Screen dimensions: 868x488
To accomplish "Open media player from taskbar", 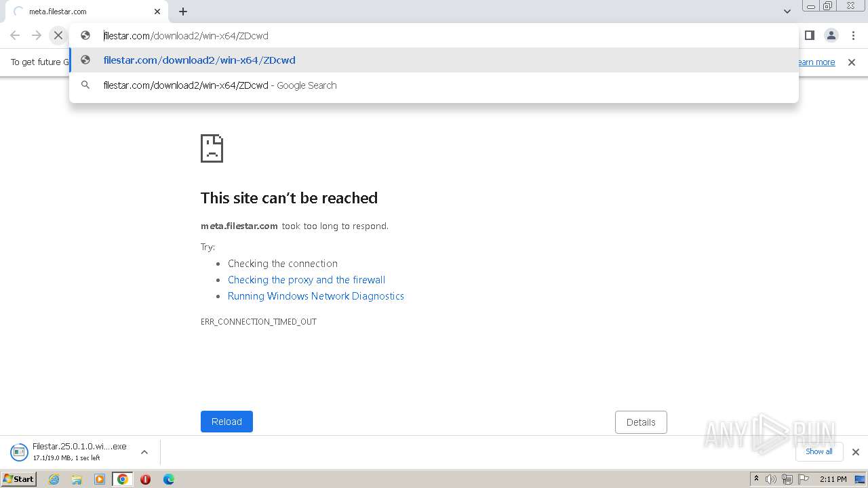I will pos(100,479).
